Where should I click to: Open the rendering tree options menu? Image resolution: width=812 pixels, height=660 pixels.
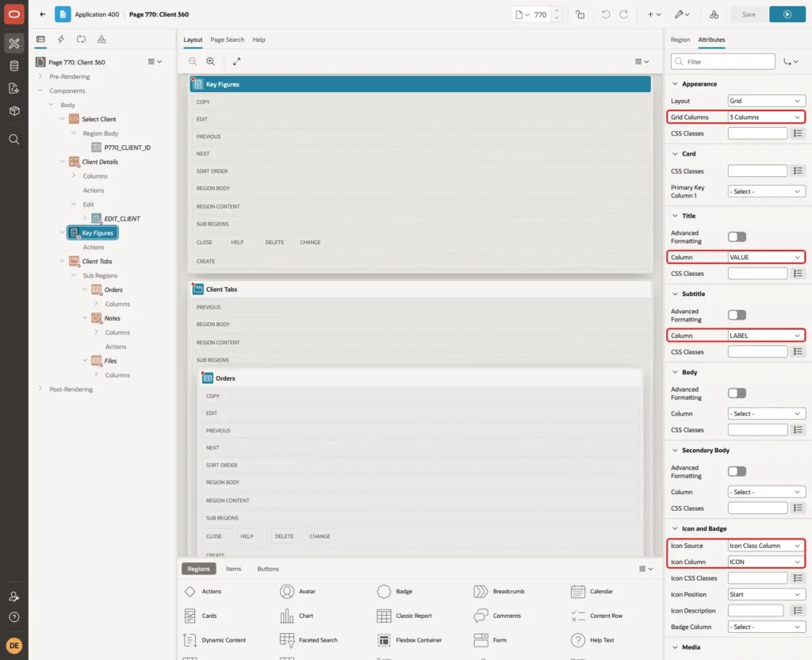(155, 62)
